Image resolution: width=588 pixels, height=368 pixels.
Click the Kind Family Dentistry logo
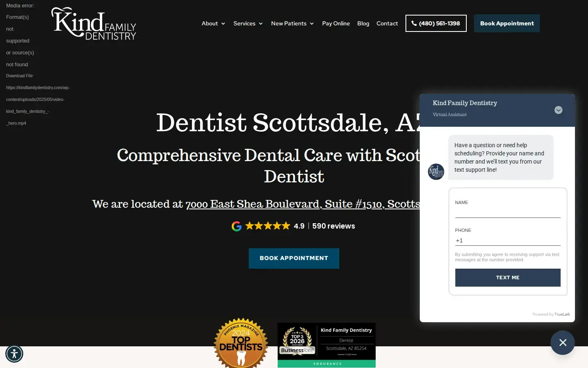pos(94,24)
